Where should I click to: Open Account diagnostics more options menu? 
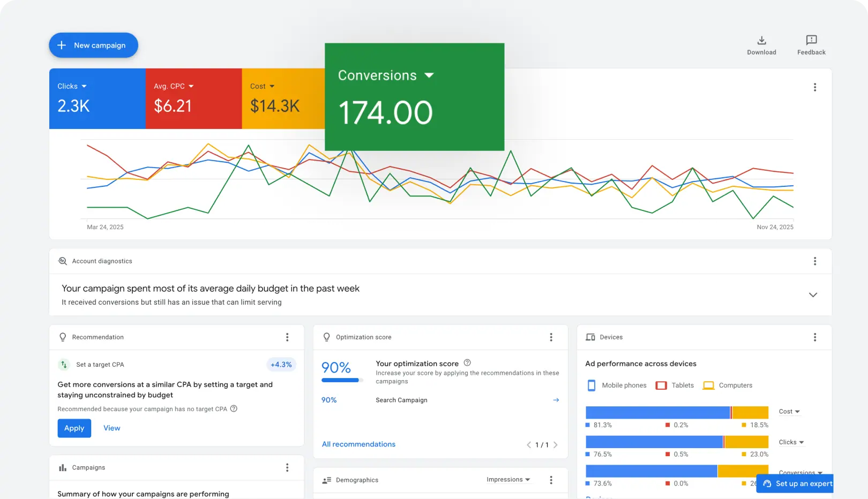pyautogui.click(x=815, y=261)
